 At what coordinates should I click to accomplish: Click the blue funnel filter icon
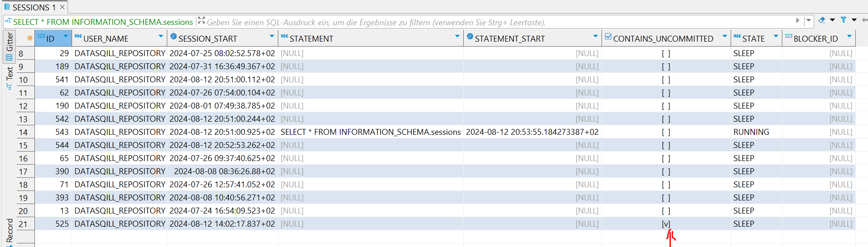point(844,20)
